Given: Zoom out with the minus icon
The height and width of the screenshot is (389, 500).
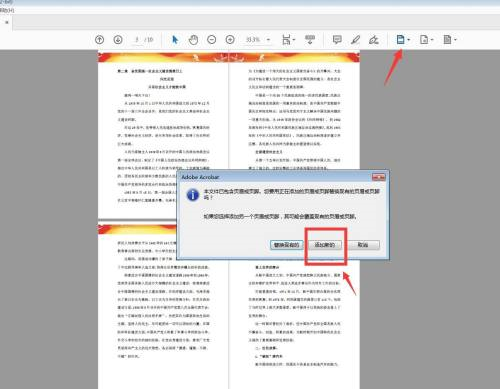Looking at the screenshot, I should coord(212,40).
